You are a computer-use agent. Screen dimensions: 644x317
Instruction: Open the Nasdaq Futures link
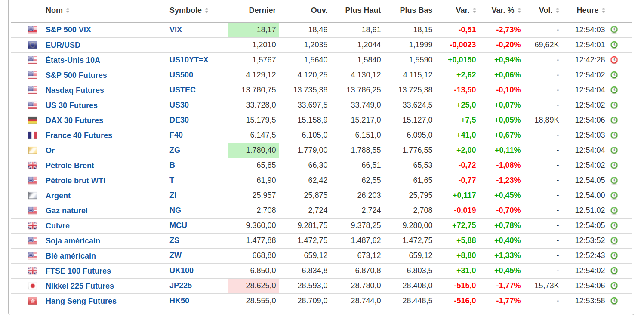[75, 90]
